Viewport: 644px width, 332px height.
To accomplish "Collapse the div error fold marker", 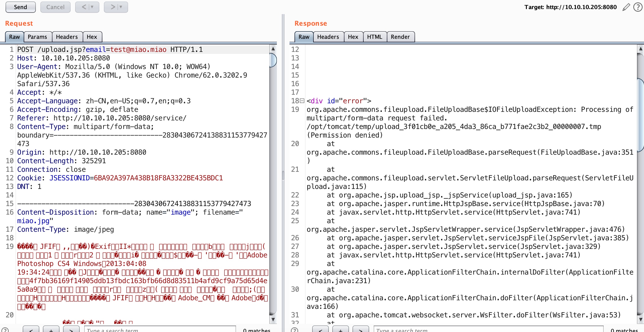I will [x=302, y=101].
